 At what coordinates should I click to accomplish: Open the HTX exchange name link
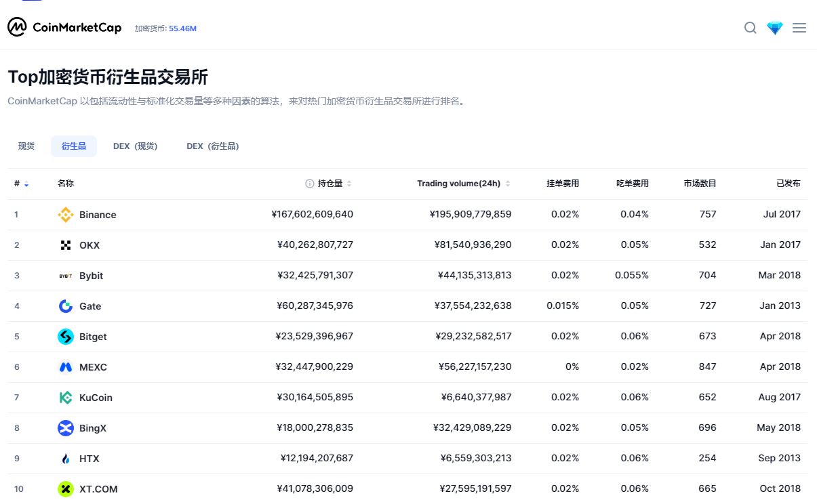[89, 459]
